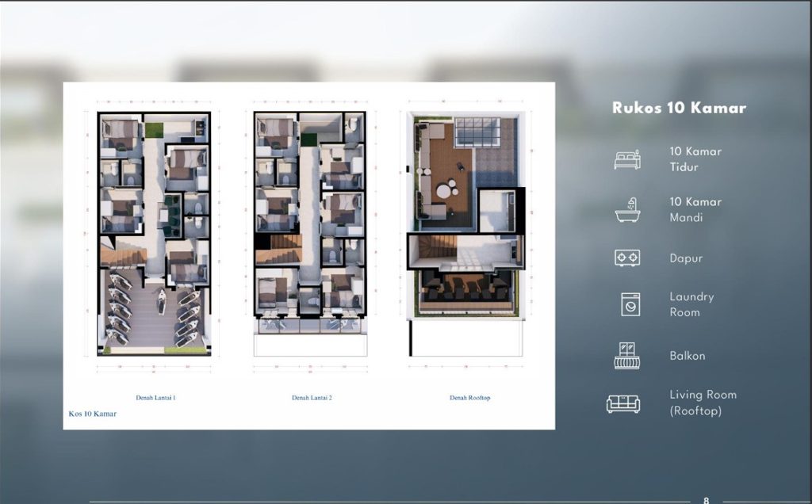Screen dimensions: 812x504
Task: Click the page number 8
Action: tap(707, 500)
